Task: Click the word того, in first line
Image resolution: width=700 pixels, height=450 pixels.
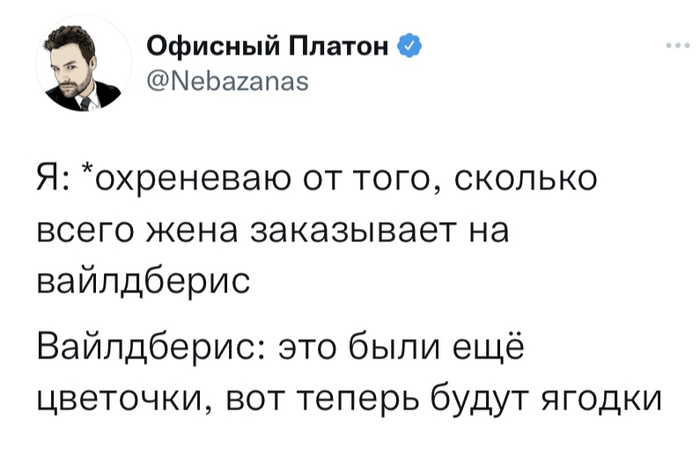Action: click(398, 180)
